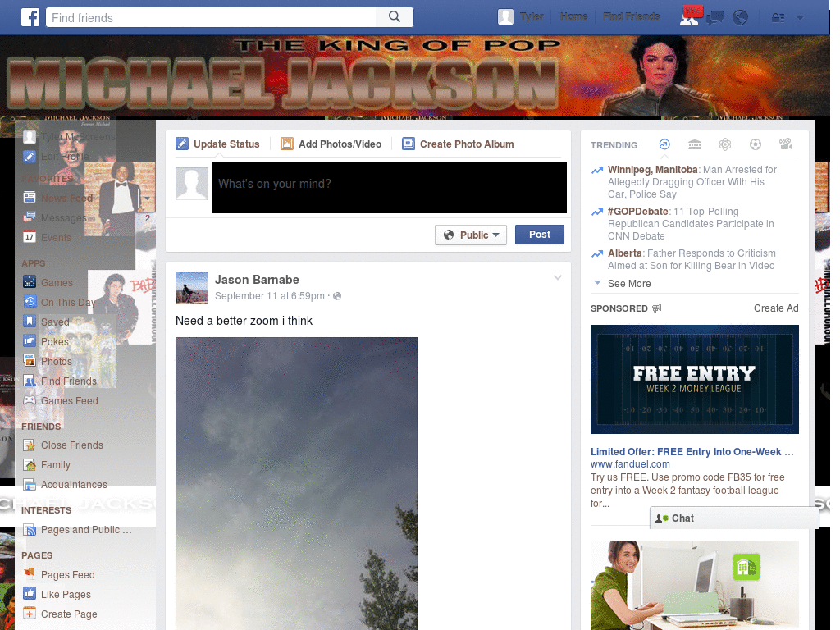Switch to the Add Photos/Video tab
Screen dimensions: 840x630
tap(331, 144)
